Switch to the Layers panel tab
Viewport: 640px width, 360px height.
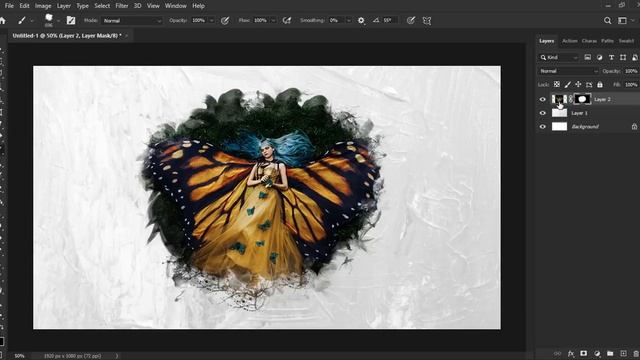click(x=547, y=41)
